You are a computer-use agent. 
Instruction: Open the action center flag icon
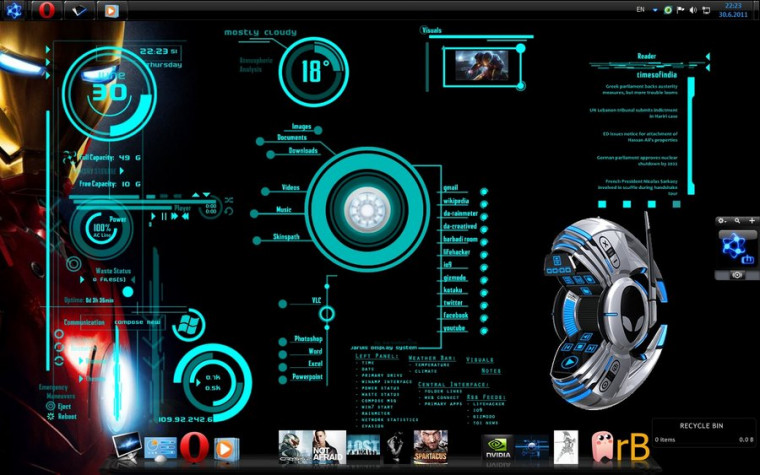click(x=681, y=10)
